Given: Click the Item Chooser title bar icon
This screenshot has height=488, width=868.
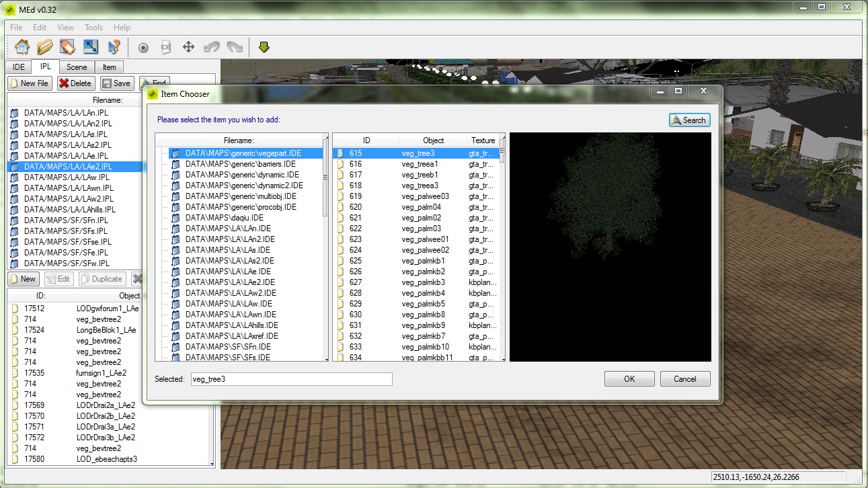Looking at the screenshot, I should (153, 93).
